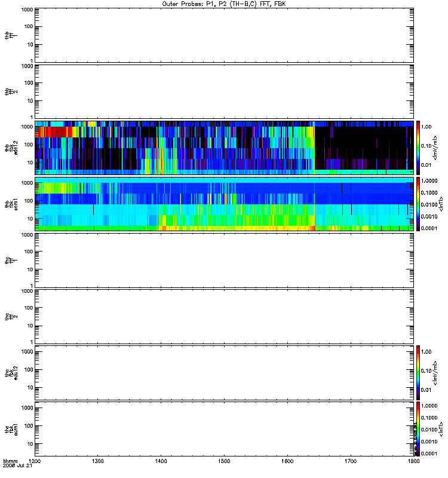
Task: Click '0.0100' on the thb scm1 color scale
Action: [429, 204]
